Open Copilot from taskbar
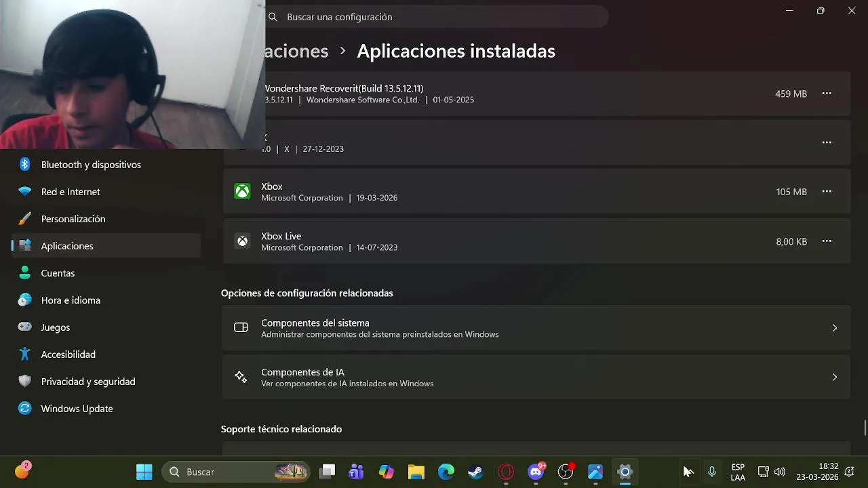This screenshot has height=488, width=868. 387,472
